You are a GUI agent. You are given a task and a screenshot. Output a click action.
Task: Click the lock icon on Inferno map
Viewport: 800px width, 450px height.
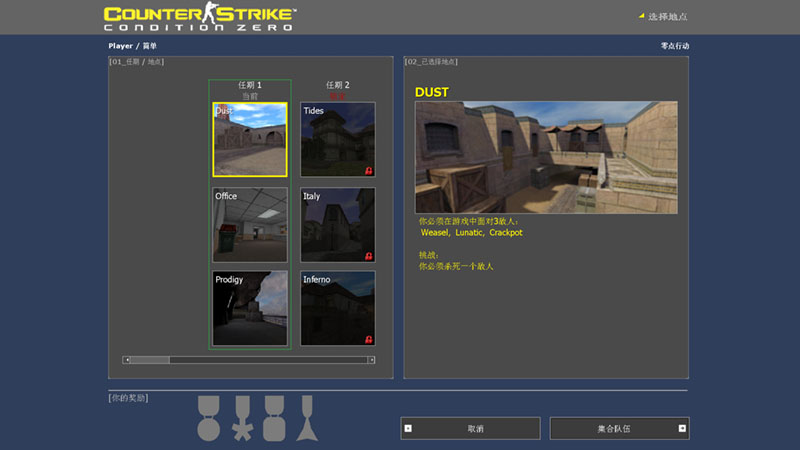click(369, 340)
